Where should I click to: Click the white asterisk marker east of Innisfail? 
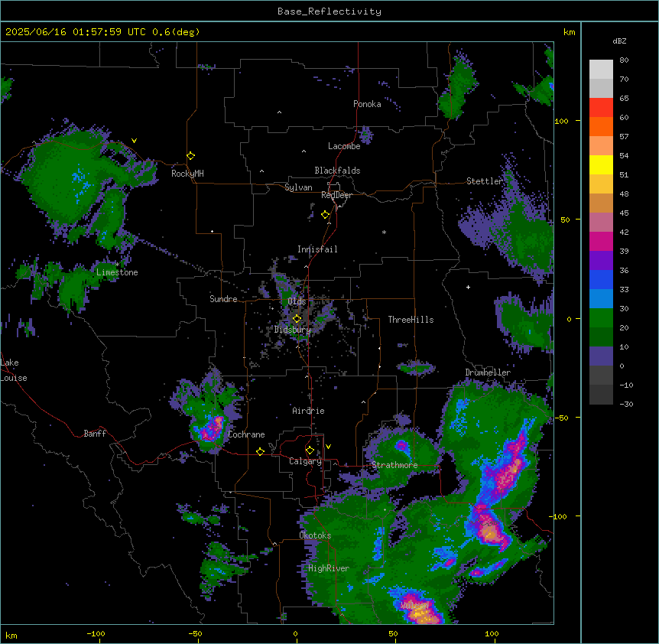click(384, 232)
